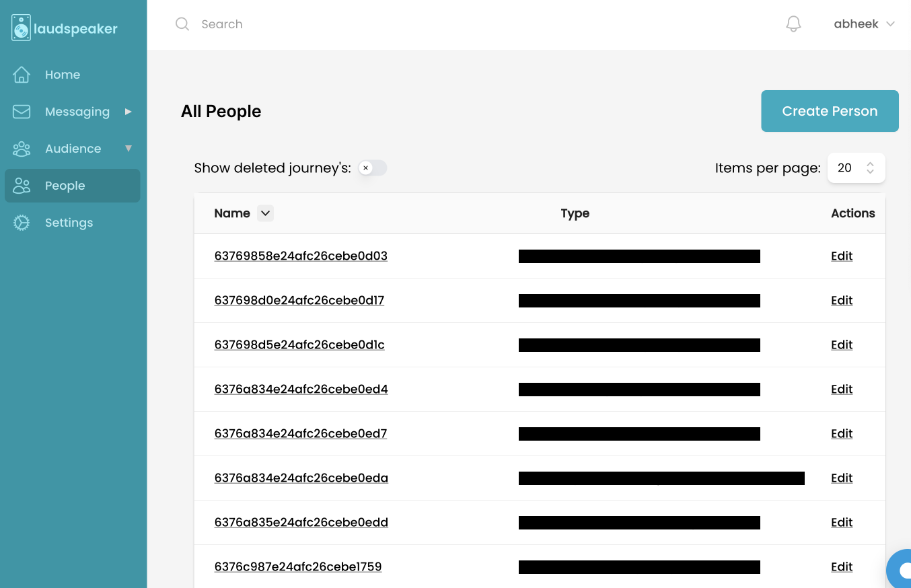Click the laudspeaker logo icon
The height and width of the screenshot is (588, 911).
(x=22, y=28)
